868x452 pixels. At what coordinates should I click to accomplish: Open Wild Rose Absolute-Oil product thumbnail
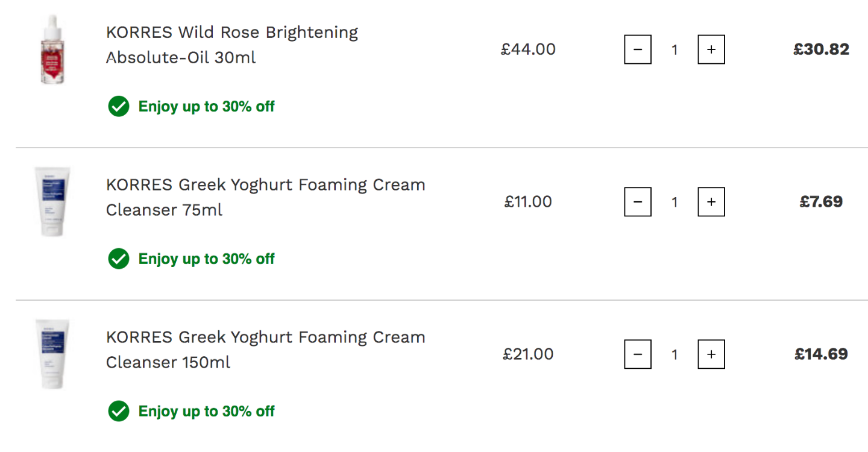[52, 49]
